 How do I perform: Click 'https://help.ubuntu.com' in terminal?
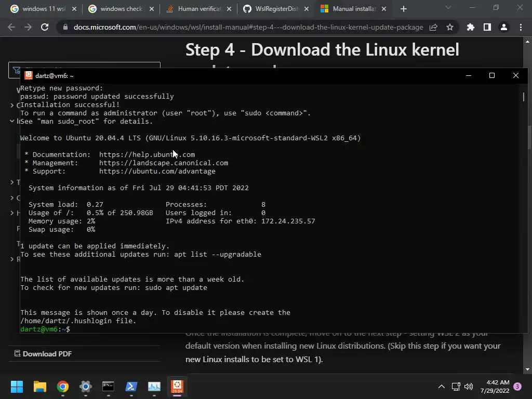[x=147, y=155]
